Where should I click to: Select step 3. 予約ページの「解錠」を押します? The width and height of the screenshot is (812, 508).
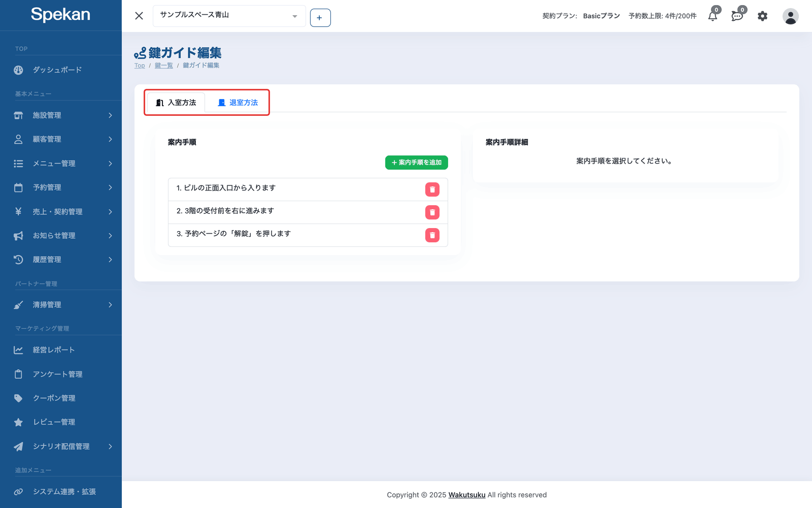click(x=308, y=235)
